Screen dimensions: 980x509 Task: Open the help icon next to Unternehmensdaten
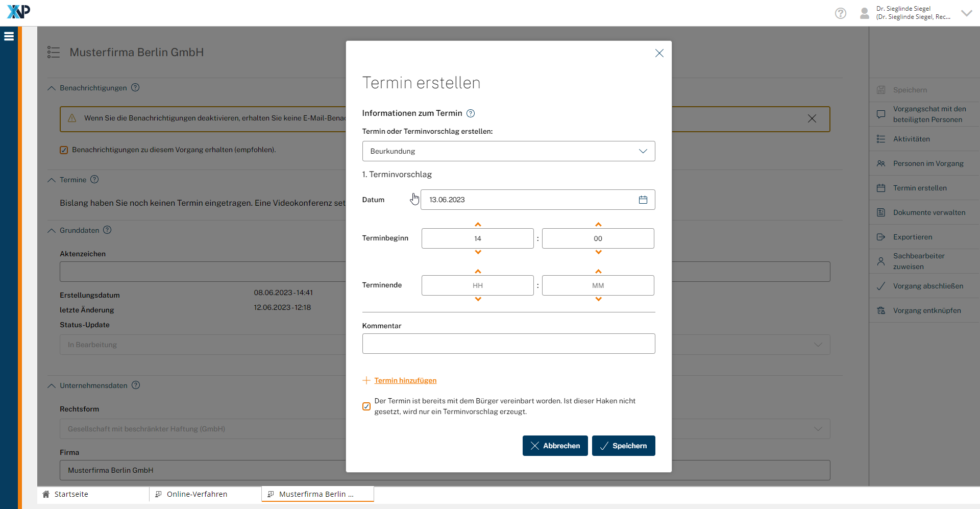click(x=136, y=385)
